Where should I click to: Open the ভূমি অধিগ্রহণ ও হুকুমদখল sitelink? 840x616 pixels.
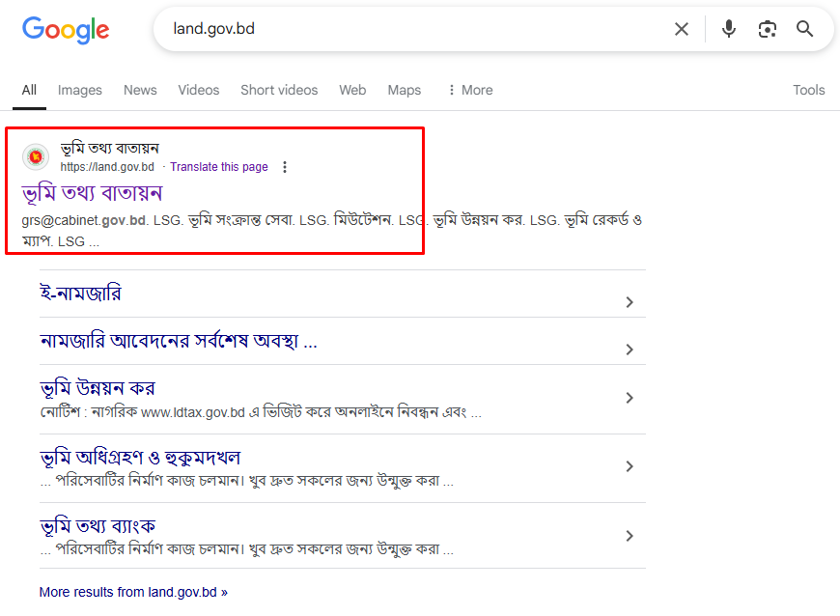(140, 458)
